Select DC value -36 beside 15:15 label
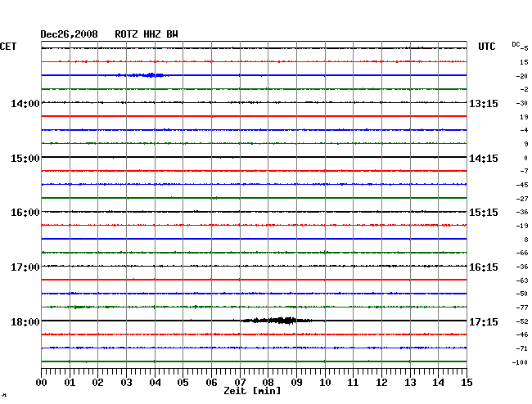This screenshot has height=404, width=532. tap(522, 212)
